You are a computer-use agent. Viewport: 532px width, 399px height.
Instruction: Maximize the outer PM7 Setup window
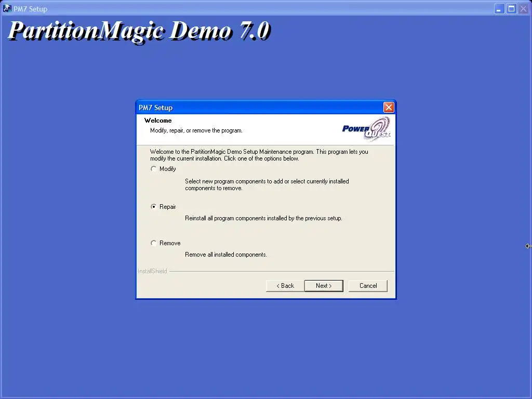pos(511,8)
